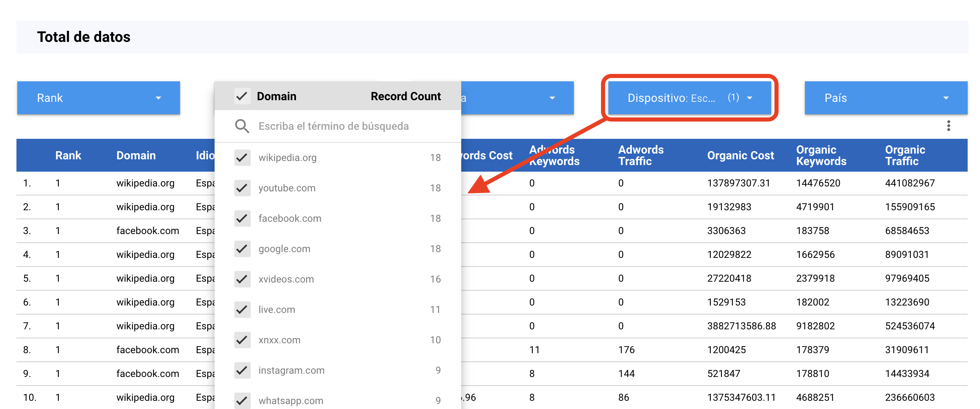Sort by the Organic Traffic column header
This screenshot has width=980, height=409.
point(905,155)
